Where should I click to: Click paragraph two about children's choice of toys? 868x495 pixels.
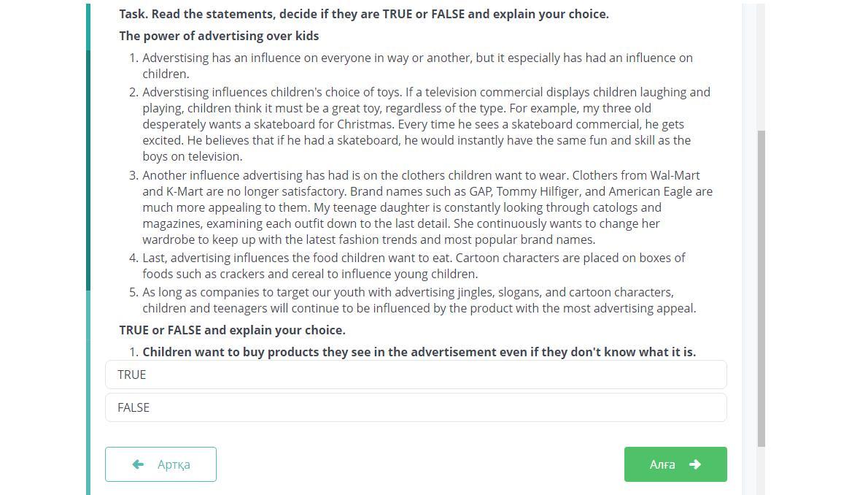426,124
